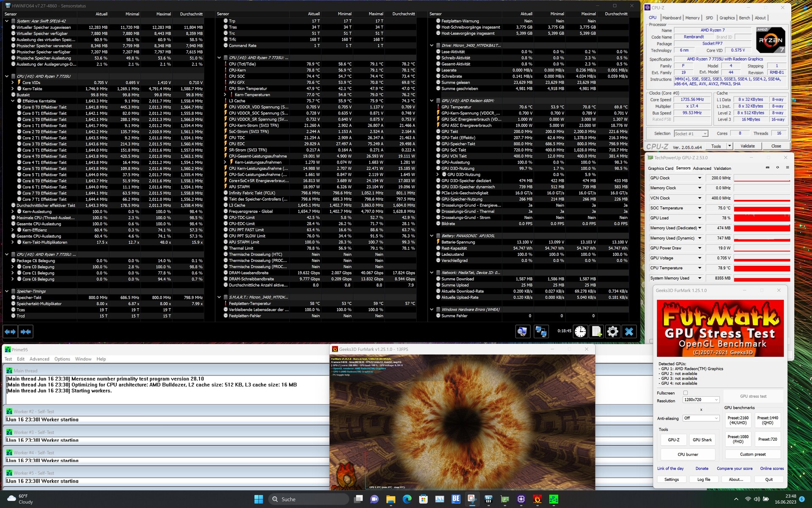Switch to GPU-Z taskbar icon
The image size is (812, 508).
(x=505, y=499)
